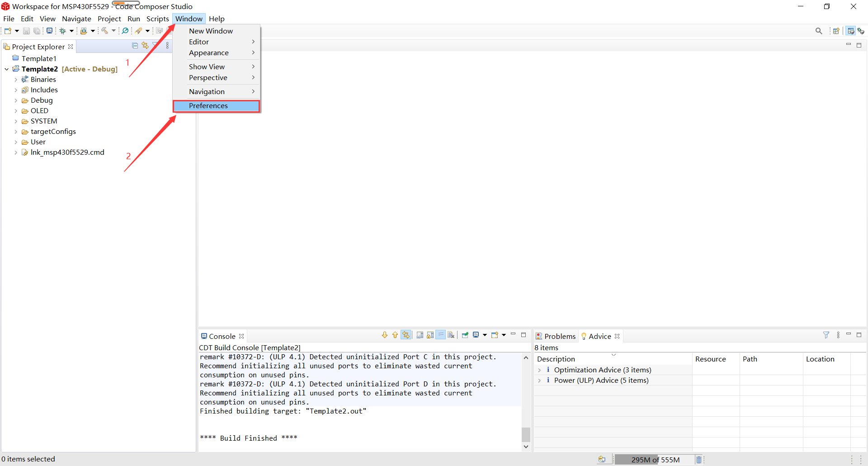This screenshot has width=868, height=466.
Task: Expand Power (ULP) Advice (5 items)
Action: point(539,380)
